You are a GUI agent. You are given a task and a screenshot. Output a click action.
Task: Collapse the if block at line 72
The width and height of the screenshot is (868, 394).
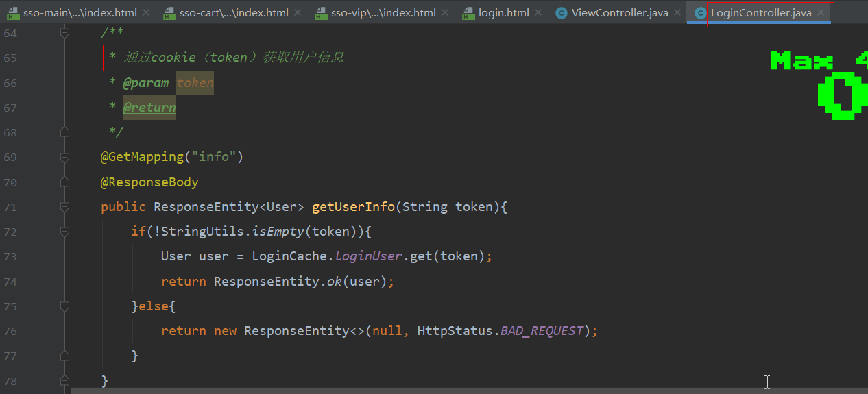(x=64, y=232)
